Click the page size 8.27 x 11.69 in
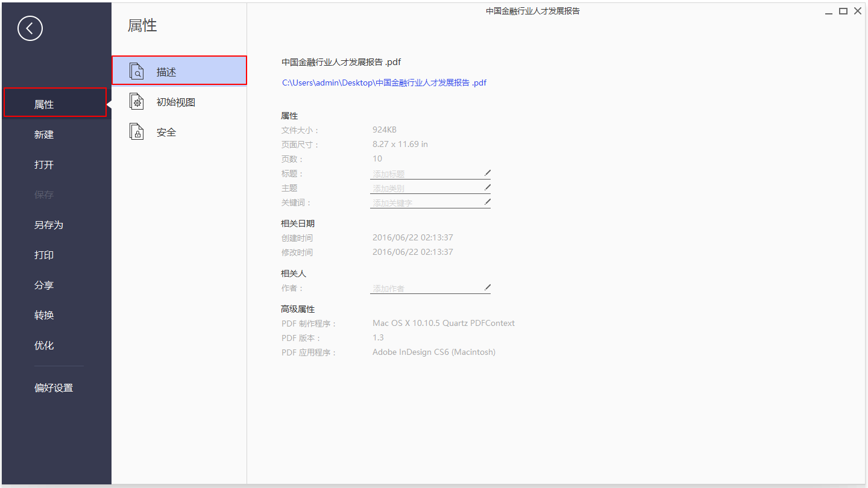The image size is (868, 488). point(400,144)
